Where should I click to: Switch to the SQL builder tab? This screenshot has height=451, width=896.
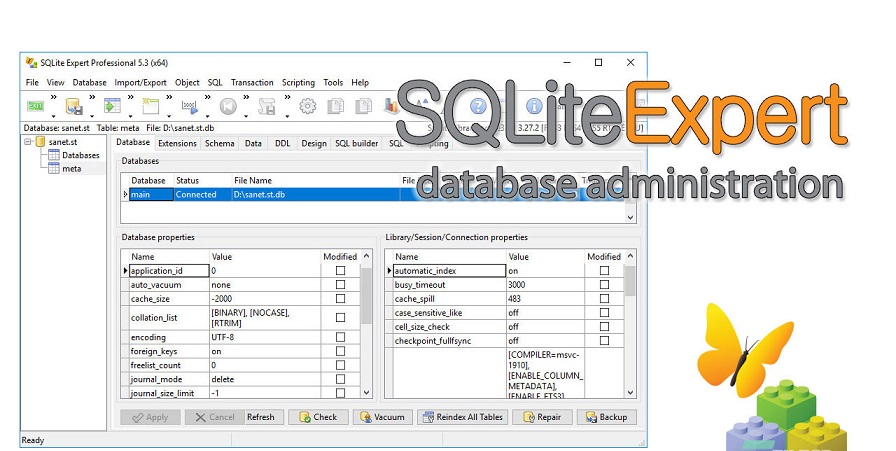click(x=357, y=143)
